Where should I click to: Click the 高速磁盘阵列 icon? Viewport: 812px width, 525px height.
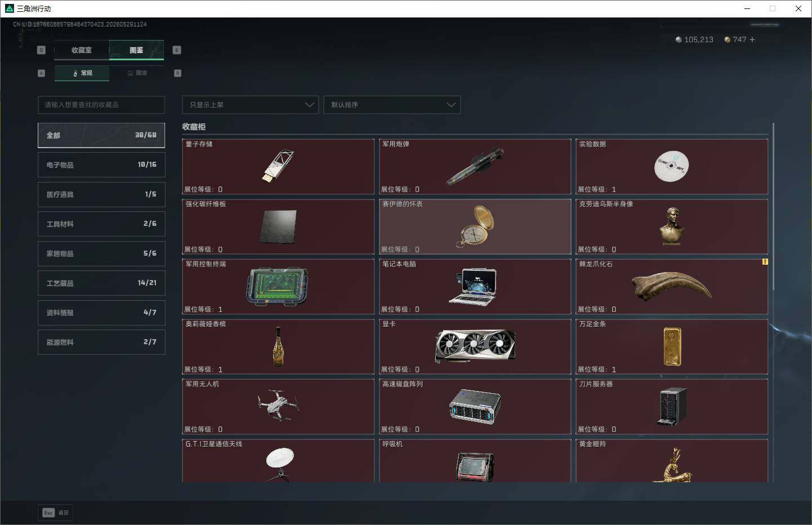pos(475,406)
